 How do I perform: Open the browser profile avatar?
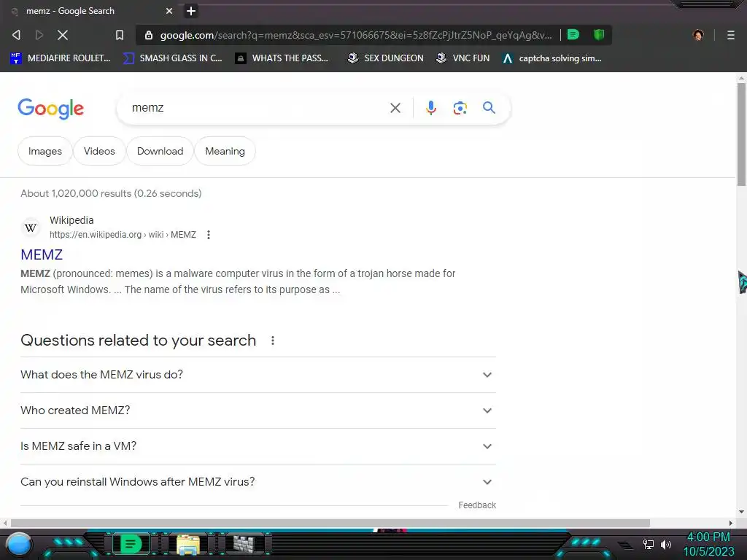tap(698, 35)
